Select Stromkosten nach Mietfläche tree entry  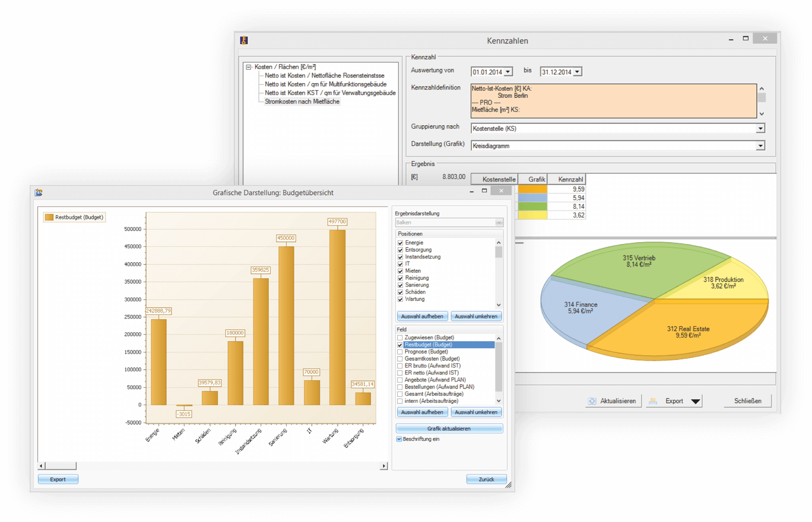[302, 101]
